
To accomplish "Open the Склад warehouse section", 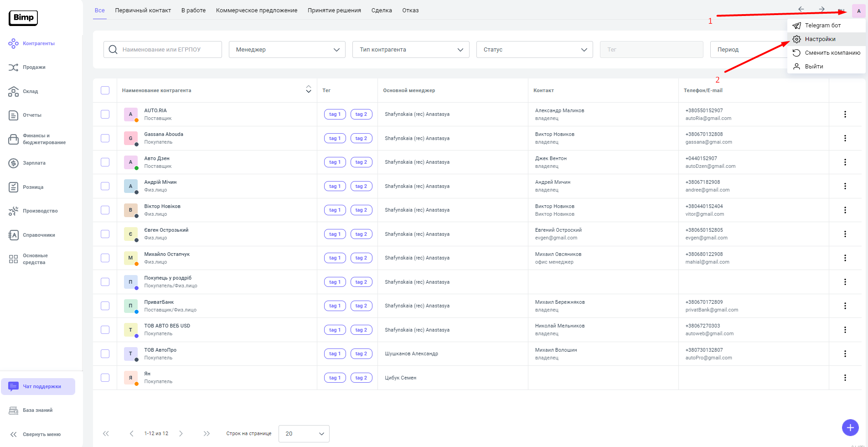I will pos(30,92).
